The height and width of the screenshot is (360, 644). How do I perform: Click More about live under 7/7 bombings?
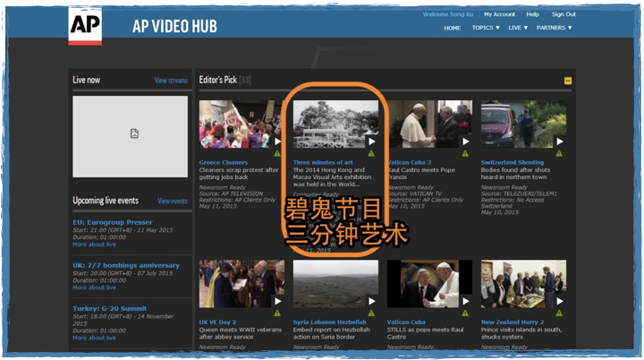click(94, 287)
